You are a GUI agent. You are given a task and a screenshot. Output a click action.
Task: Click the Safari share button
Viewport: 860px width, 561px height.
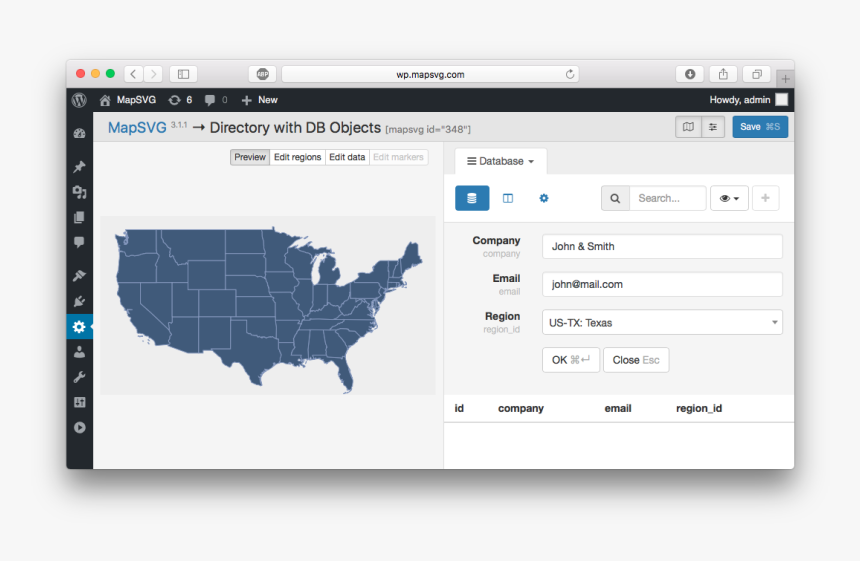point(723,74)
